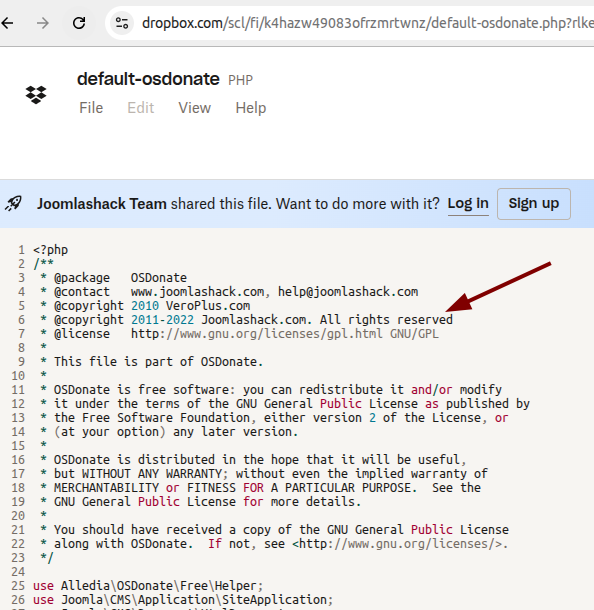Reload the page with refresh icon
594x610 pixels.
click(79, 23)
